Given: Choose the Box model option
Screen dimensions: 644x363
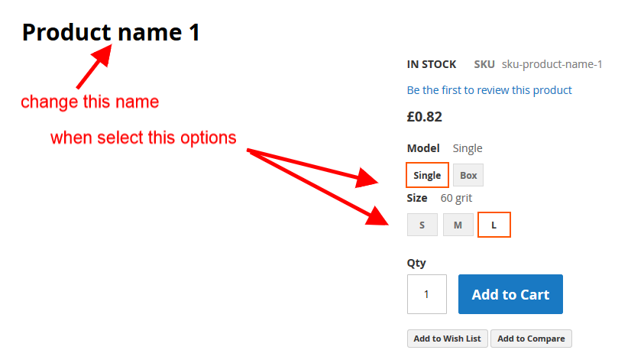Looking at the screenshot, I should click(x=468, y=175).
